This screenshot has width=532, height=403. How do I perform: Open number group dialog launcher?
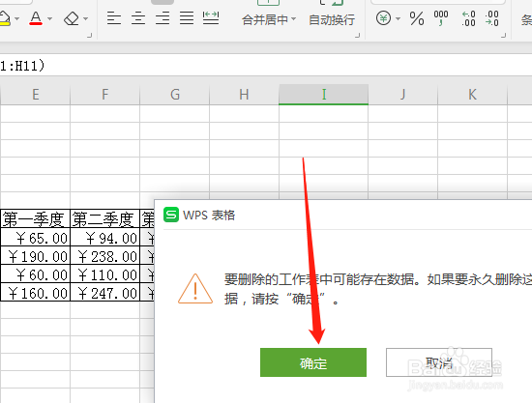pyautogui.click(x=504, y=35)
